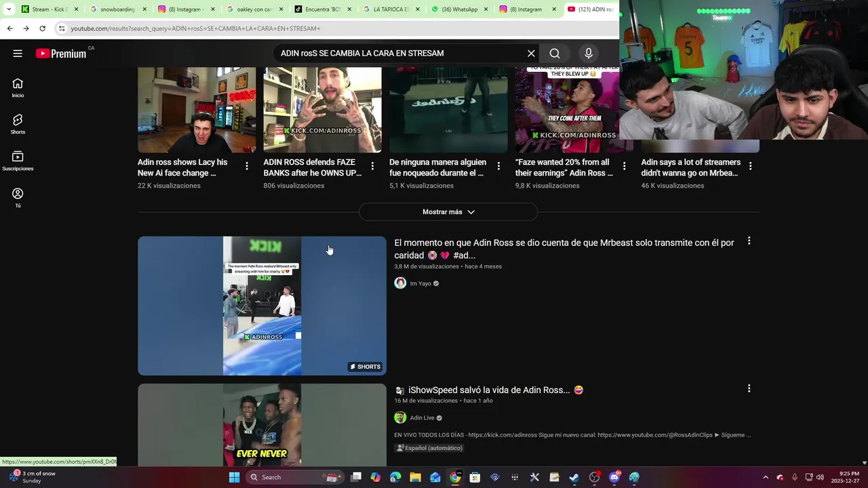This screenshot has height=488, width=868.
Task: Open 'Adin says a lot of streamers' title
Action: click(691, 167)
